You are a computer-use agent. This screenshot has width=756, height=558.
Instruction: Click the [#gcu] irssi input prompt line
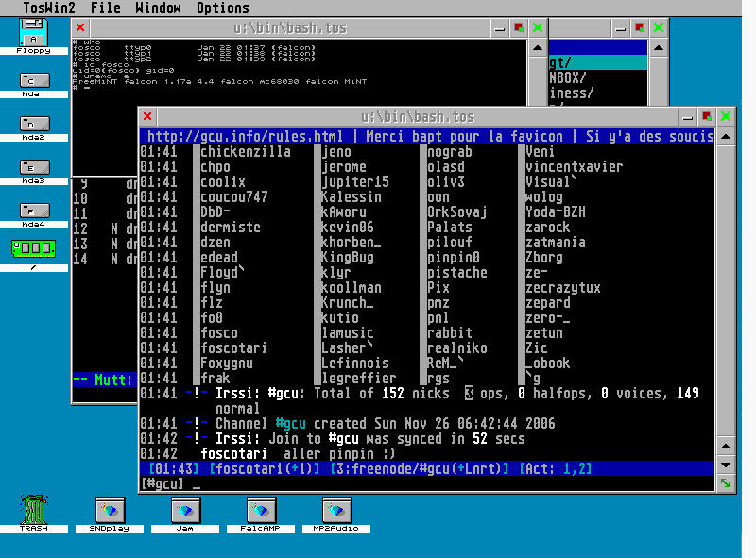[x=378, y=484]
